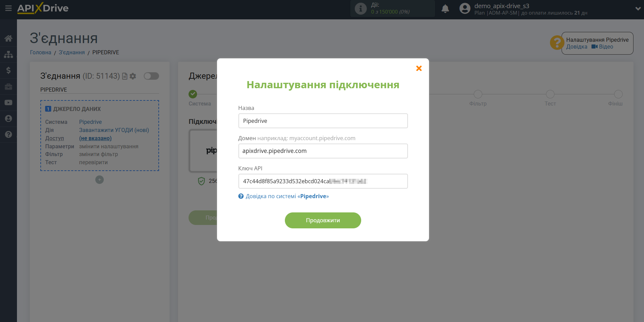Open the YouTube video sidebar icon

coord(8,102)
